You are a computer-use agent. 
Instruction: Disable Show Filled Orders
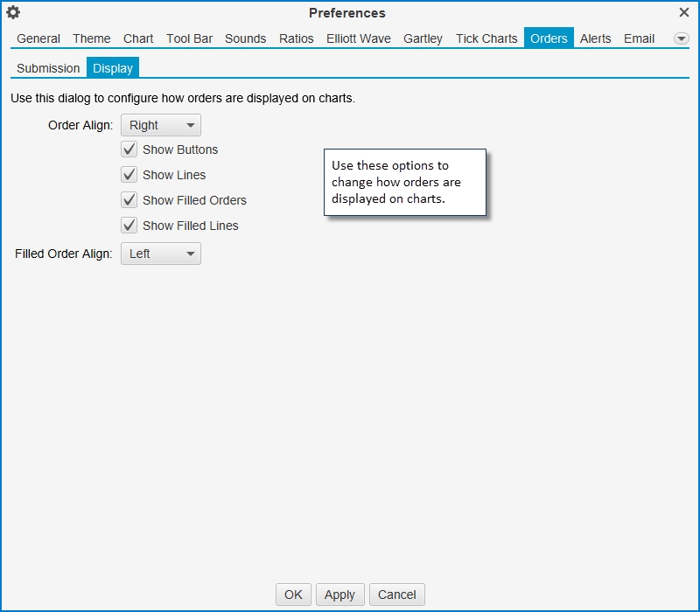click(x=129, y=200)
